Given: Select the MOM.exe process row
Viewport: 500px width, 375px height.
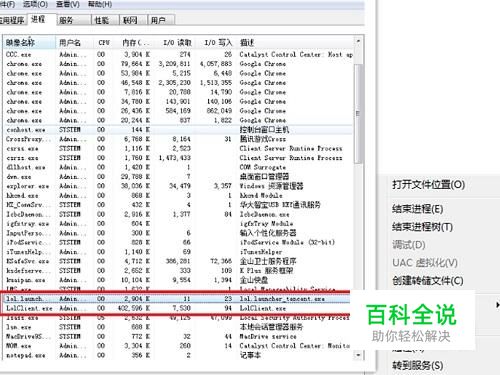Looking at the screenshot, I should [x=178, y=346].
